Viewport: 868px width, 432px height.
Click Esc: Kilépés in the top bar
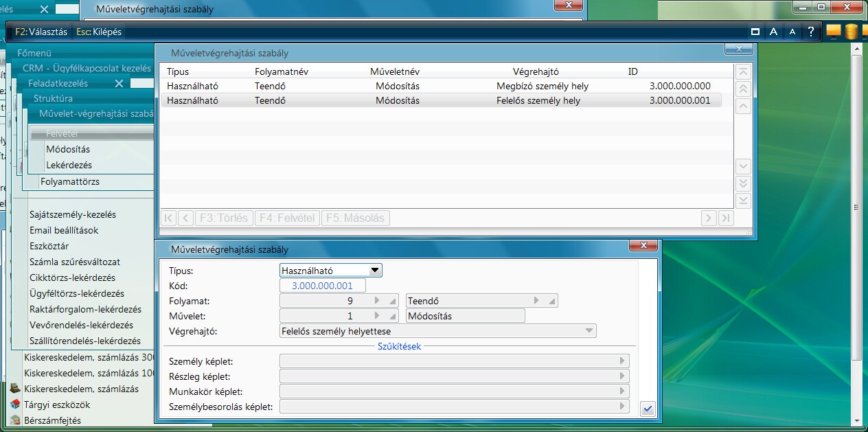99,32
